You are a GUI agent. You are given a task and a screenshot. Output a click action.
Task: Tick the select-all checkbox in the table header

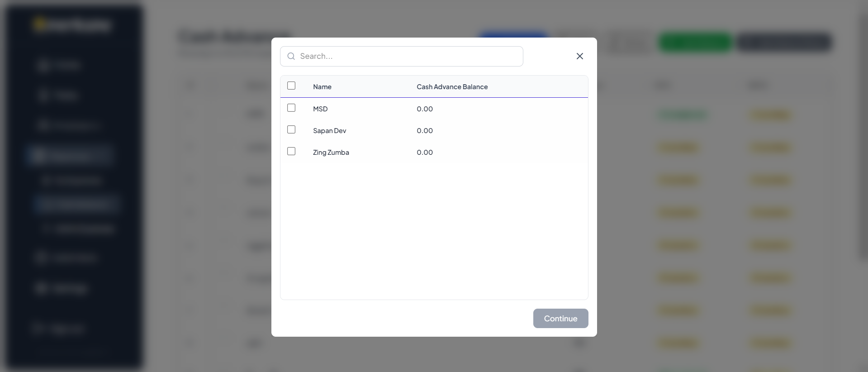(x=291, y=86)
